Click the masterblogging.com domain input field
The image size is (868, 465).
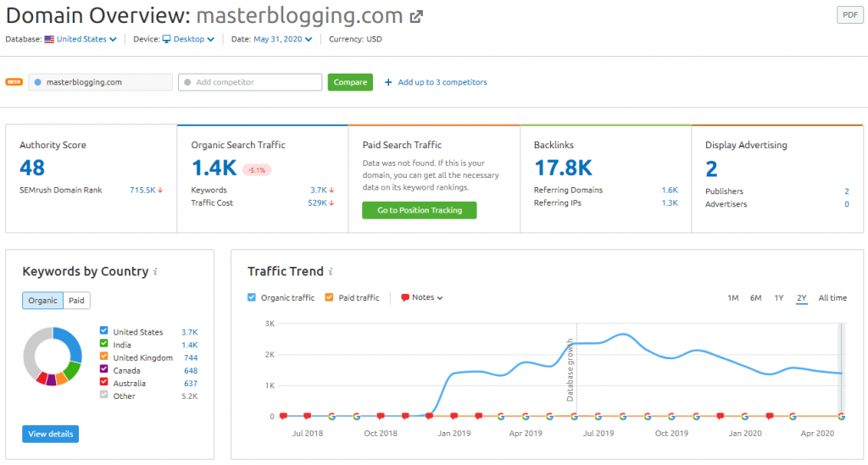101,82
